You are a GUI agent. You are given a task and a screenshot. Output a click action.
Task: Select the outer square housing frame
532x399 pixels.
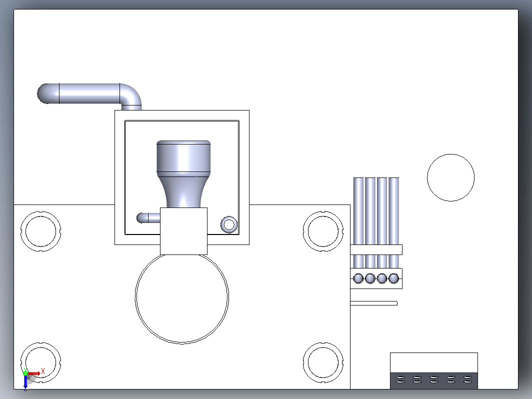pos(182,115)
